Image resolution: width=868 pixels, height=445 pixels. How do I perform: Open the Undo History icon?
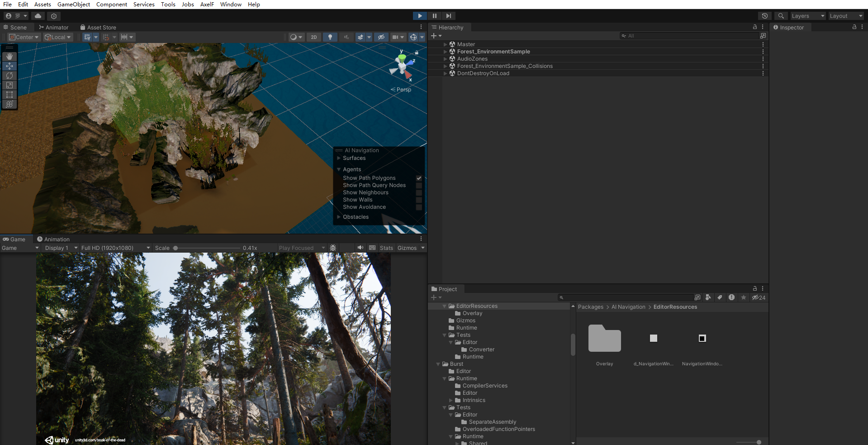point(765,16)
